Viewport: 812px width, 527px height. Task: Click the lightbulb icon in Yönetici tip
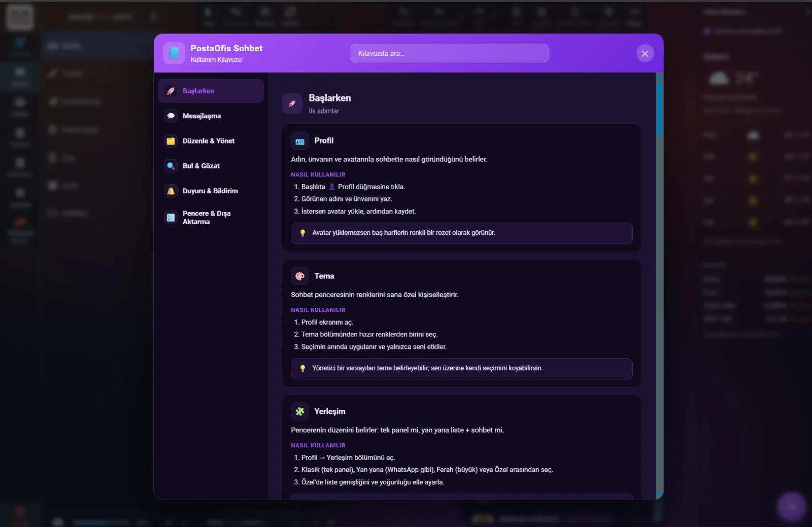[303, 368]
